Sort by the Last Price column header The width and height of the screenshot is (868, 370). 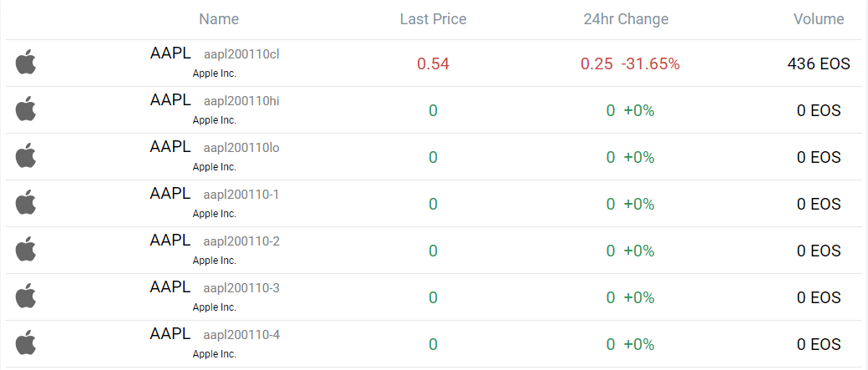tap(433, 19)
